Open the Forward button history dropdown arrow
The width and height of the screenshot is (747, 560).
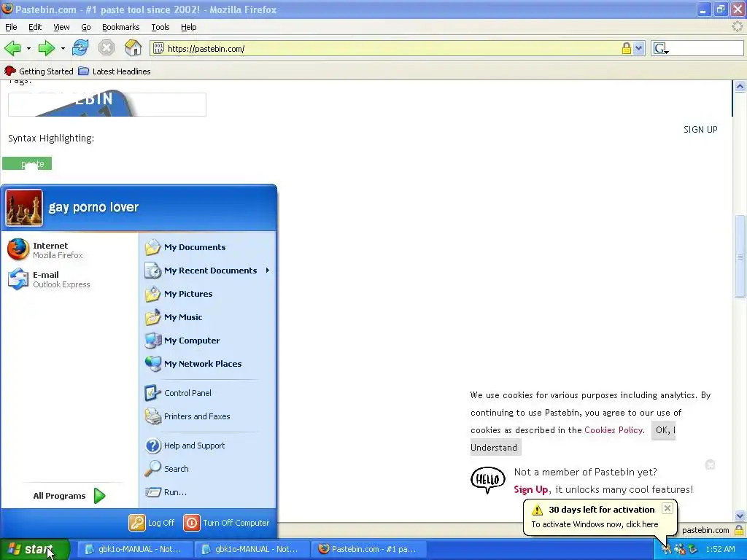click(63, 48)
